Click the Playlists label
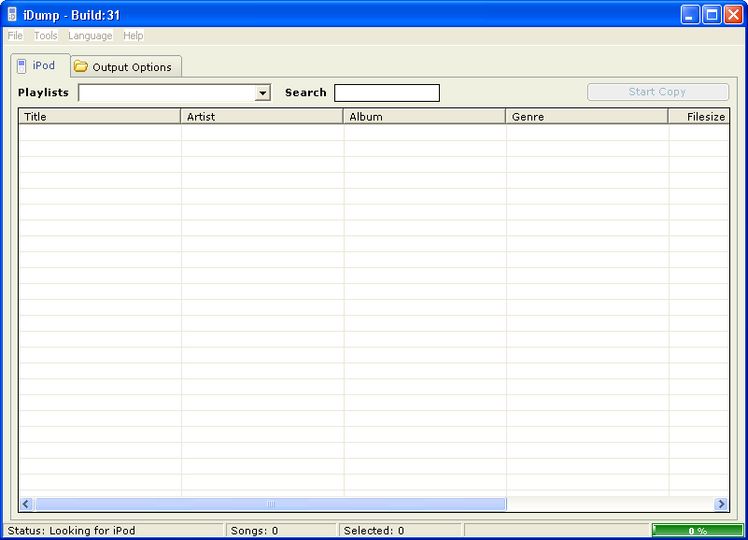748x540 pixels. tap(43, 93)
